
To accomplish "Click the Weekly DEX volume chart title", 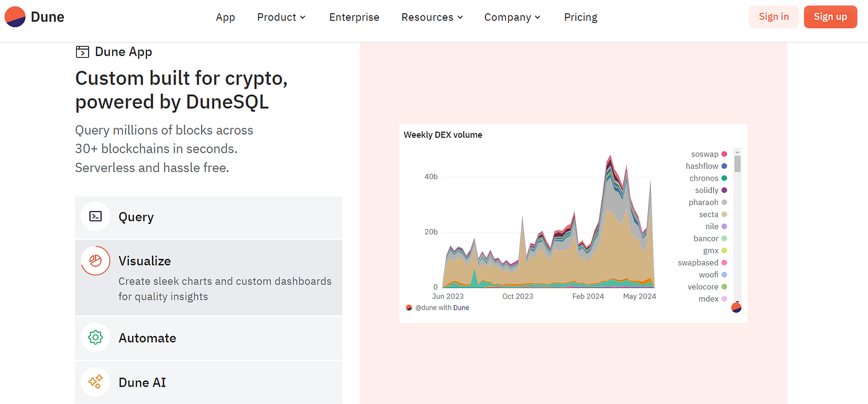I will 443,135.
